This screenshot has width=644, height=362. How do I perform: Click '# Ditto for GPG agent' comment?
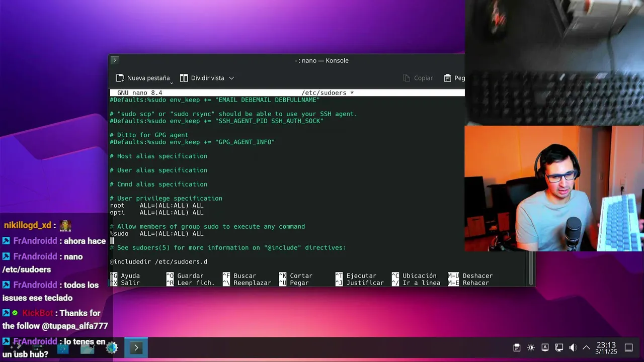point(149,135)
